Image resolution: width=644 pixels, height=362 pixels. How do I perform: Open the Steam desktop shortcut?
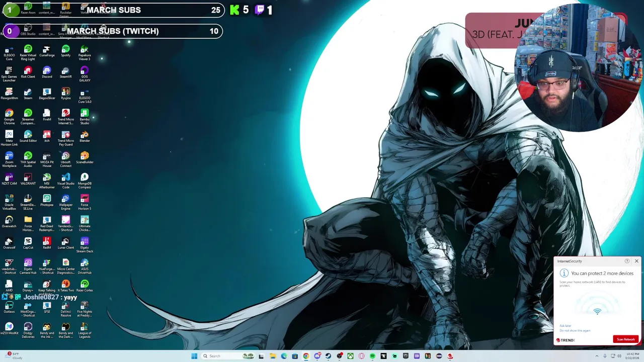coord(28,94)
